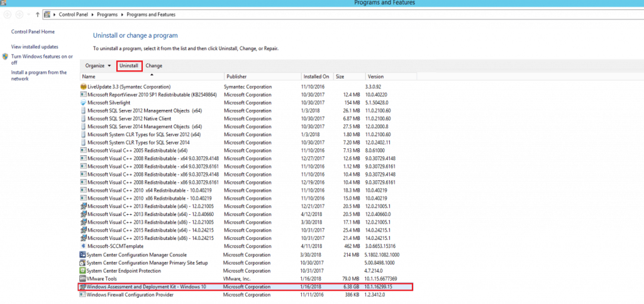Sort list by Name column header
Screen dimensions: 644x304
coord(152,77)
